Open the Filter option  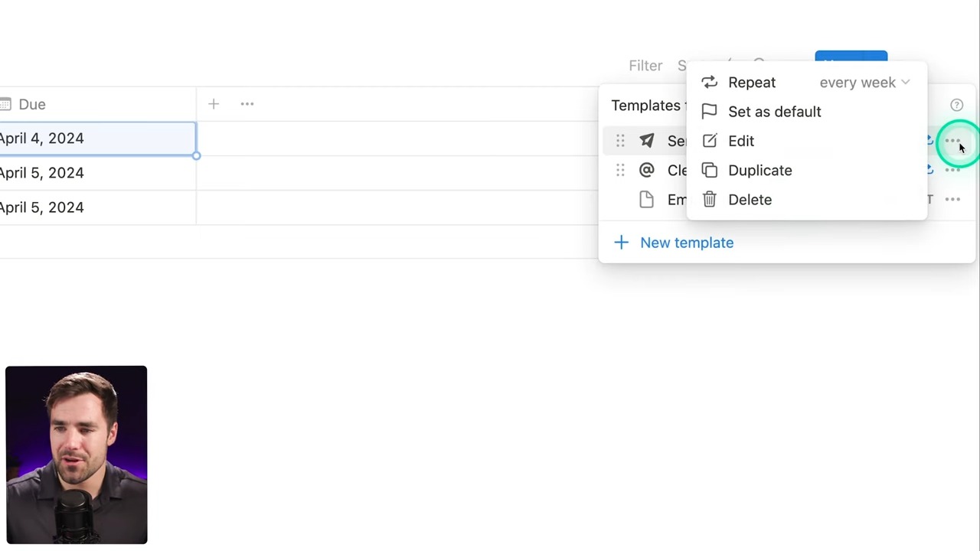click(x=645, y=66)
